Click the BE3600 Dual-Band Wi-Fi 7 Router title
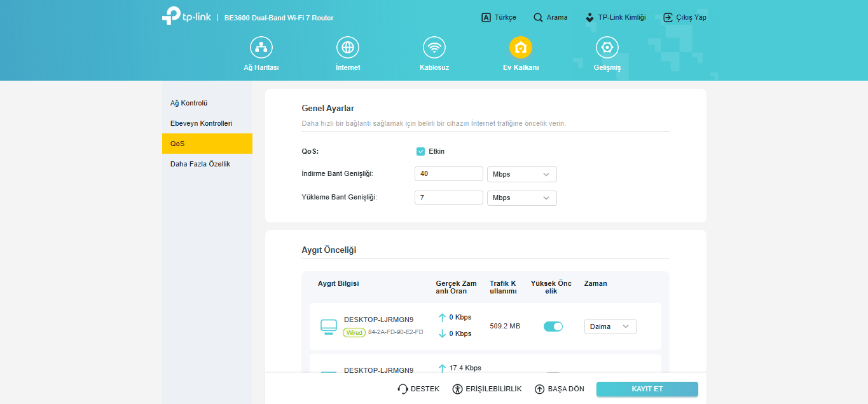The height and width of the screenshot is (404, 868). click(x=279, y=18)
